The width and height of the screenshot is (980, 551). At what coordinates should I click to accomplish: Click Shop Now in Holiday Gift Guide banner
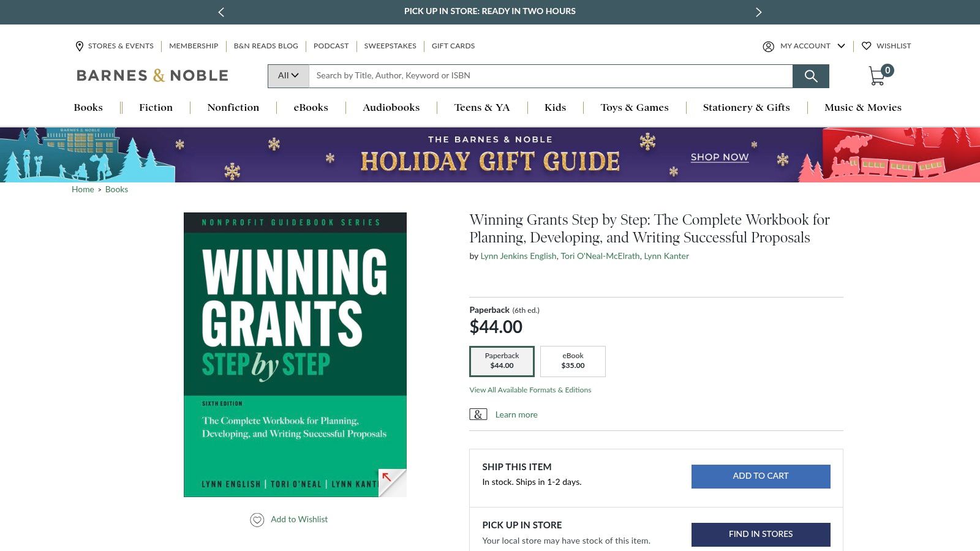click(719, 157)
